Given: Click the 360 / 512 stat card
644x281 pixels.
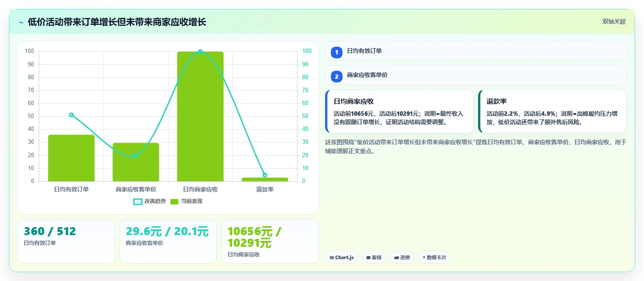Looking at the screenshot, I should tap(66, 241).
